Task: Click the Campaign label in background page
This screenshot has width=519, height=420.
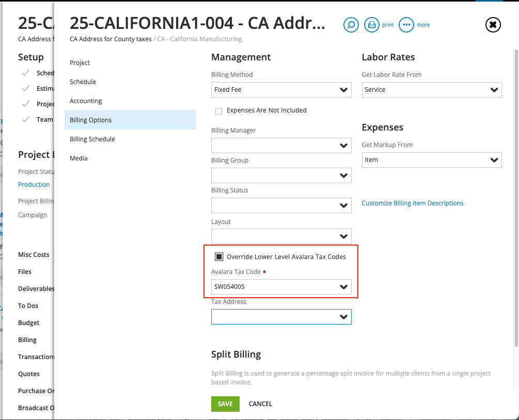Action: click(x=33, y=215)
